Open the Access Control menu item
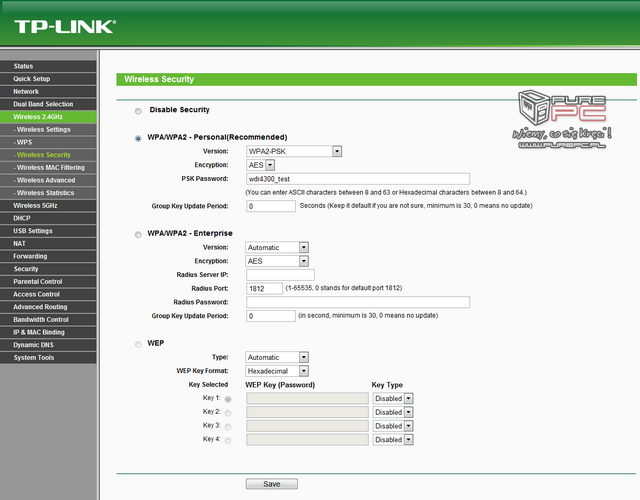The width and height of the screenshot is (640, 500). 48,294
